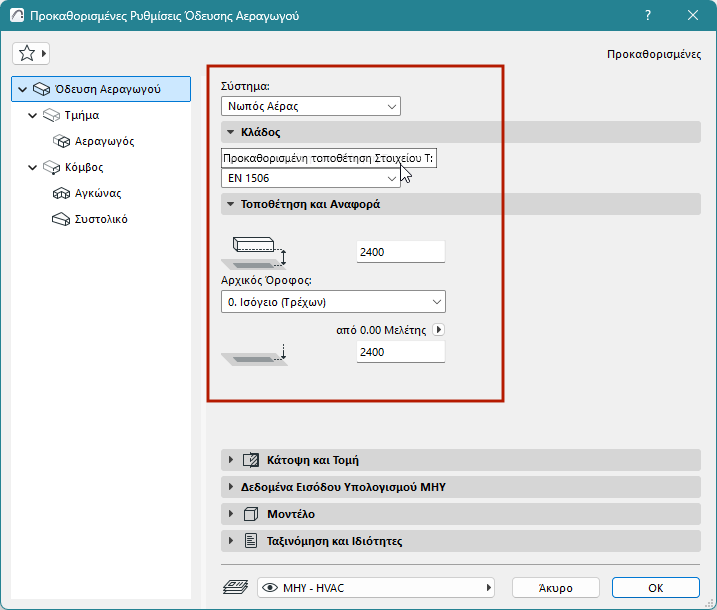Click the Κόμβος node icon

coord(51,167)
